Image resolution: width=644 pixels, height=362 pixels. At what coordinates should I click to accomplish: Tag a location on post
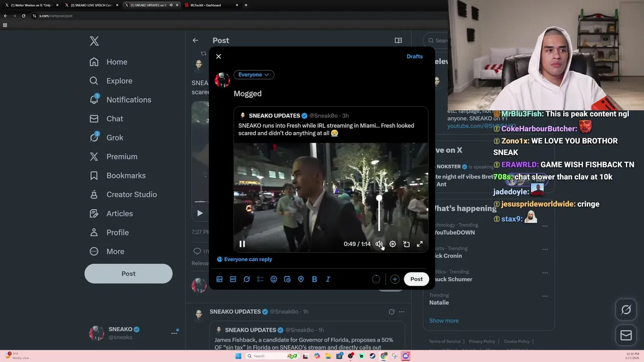pos(301,279)
